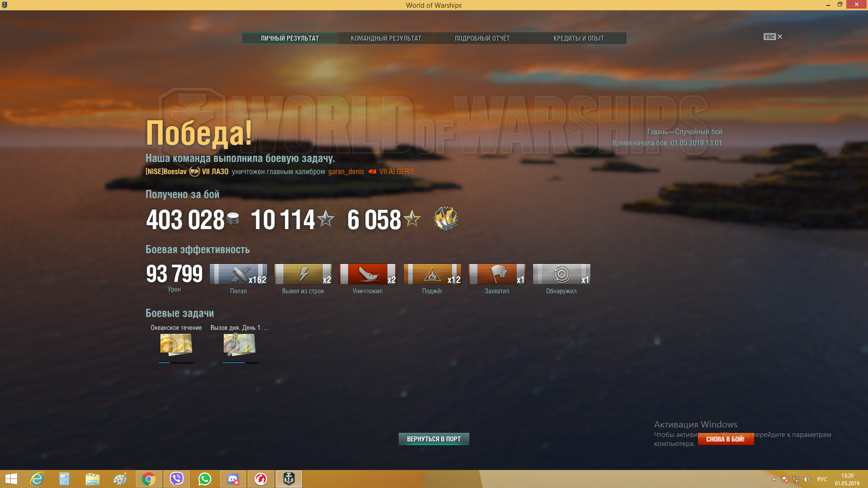Click the spotted ribbon with target circles

(x=561, y=274)
